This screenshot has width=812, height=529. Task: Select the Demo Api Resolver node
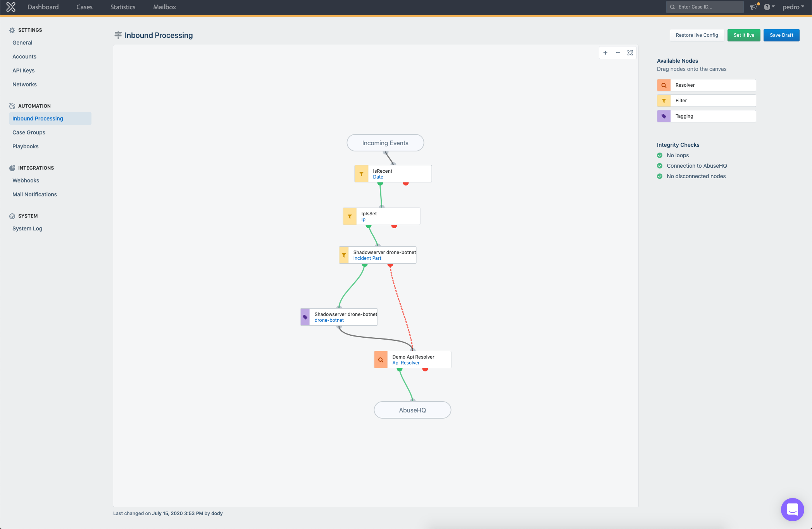point(413,360)
